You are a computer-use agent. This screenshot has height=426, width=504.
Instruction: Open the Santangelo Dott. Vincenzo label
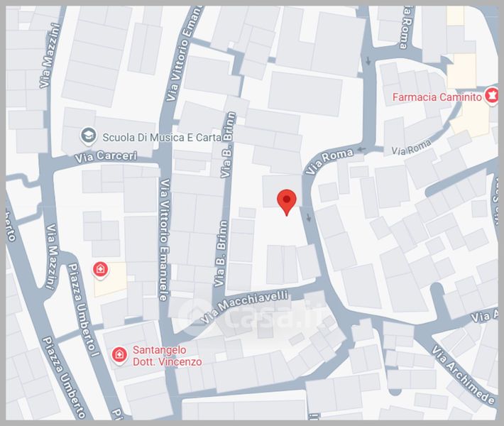pos(167,356)
